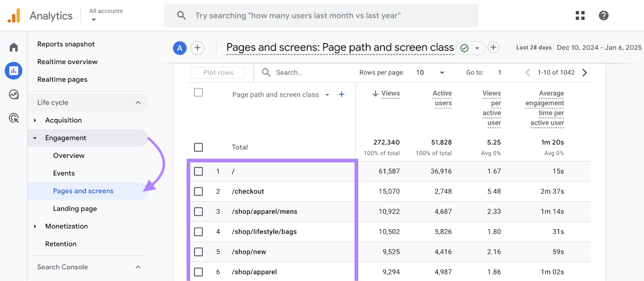This screenshot has width=644, height=281.
Task: Go to next page of results
Action: [585, 72]
